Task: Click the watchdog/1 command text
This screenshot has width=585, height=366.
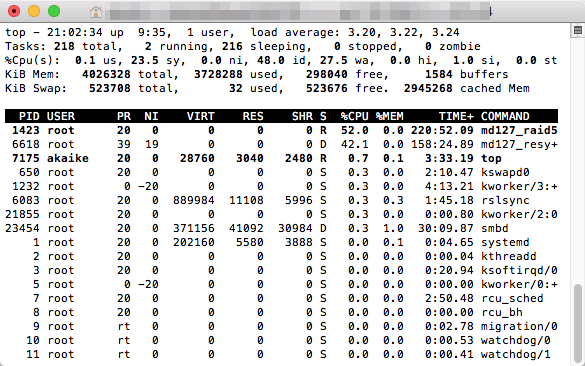Action: pyautogui.click(x=516, y=354)
